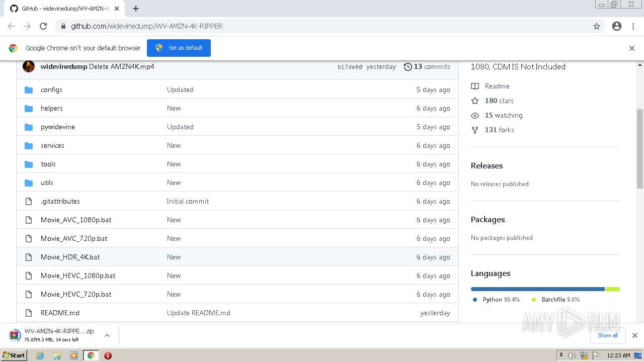The height and width of the screenshot is (362, 644).
Task: Open media player from taskbar
Action: tap(74, 355)
